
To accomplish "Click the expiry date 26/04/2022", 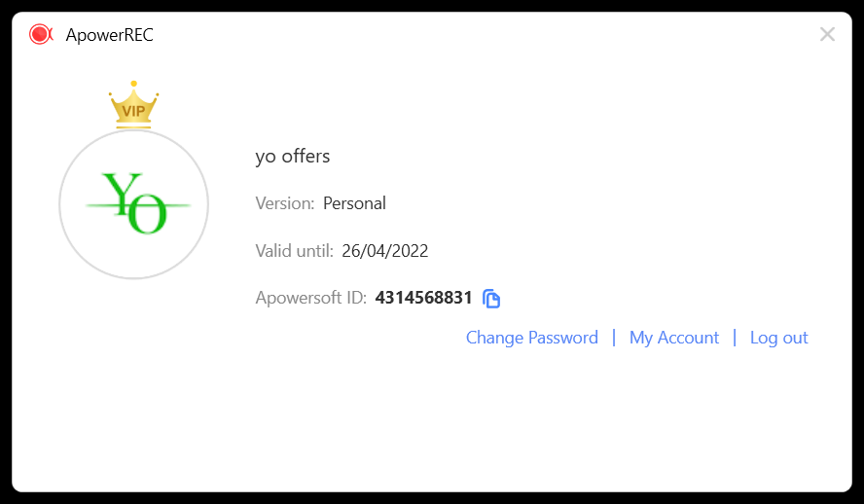I will click(x=384, y=251).
